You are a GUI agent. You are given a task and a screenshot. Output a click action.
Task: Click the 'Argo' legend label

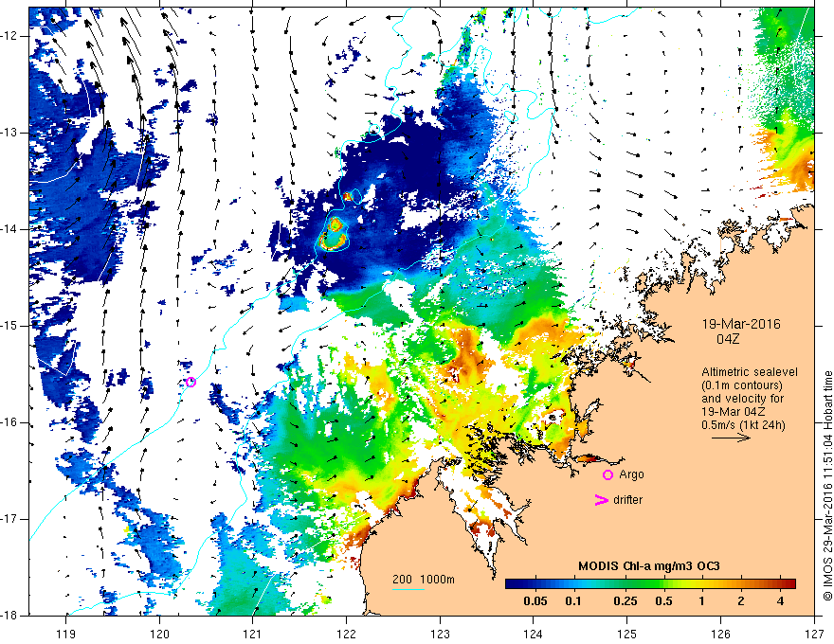coord(631,474)
